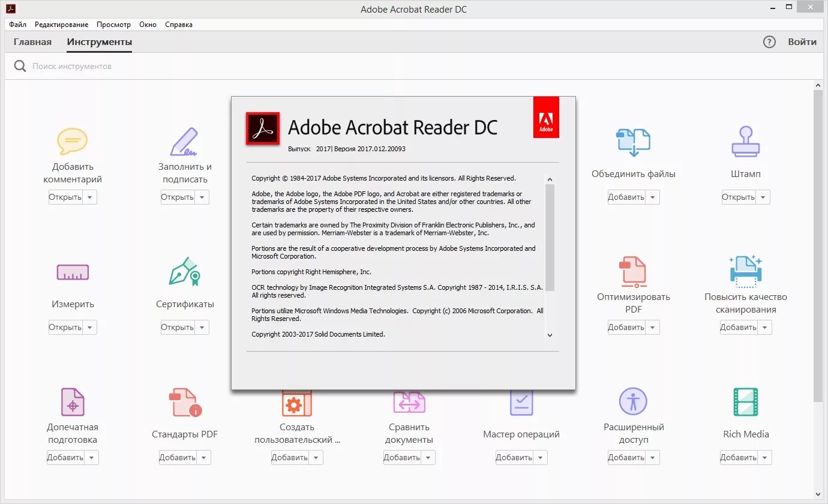Viewport: 828px width, 504px height.
Task: Click Добавить under Расширенный доступ
Action: tap(626, 457)
